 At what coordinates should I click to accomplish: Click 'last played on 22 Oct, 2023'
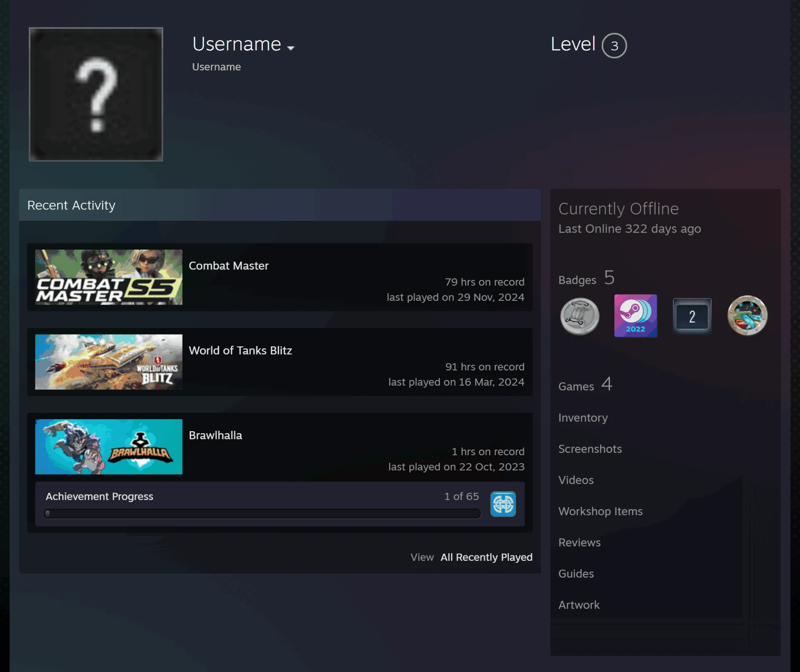coord(456,467)
